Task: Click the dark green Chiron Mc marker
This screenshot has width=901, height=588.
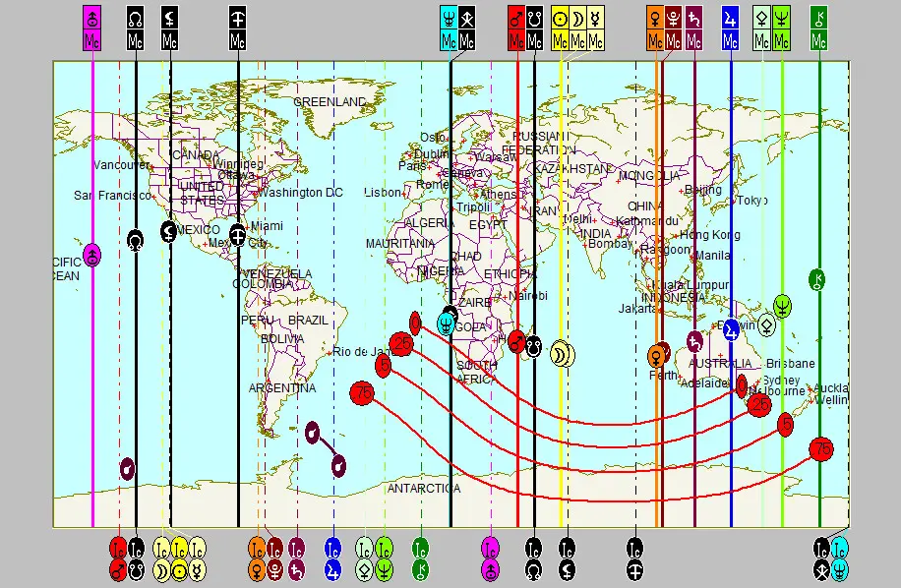Action: [818, 29]
